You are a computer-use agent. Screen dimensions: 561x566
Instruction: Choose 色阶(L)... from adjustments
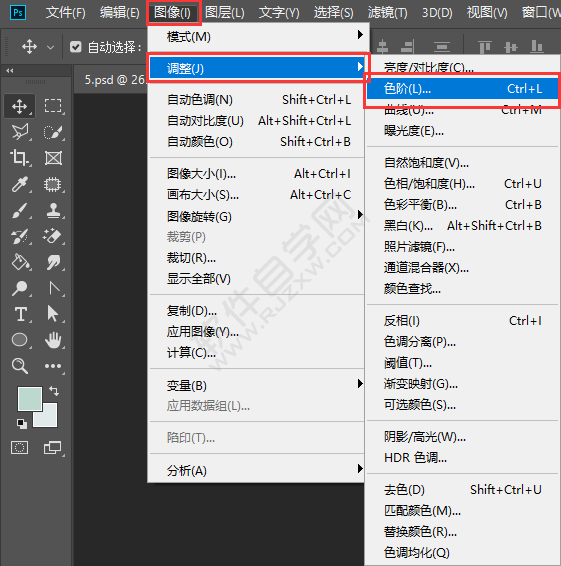click(x=462, y=89)
